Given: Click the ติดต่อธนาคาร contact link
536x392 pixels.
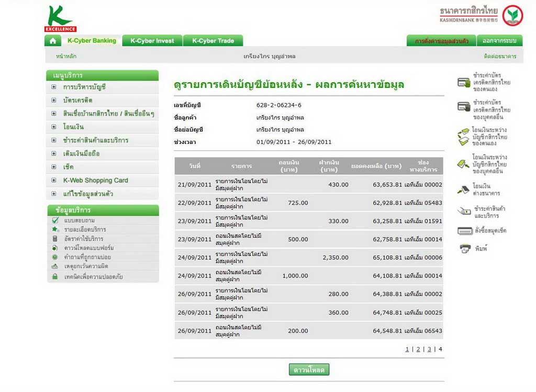Looking at the screenshot, I should click(500, 56).
